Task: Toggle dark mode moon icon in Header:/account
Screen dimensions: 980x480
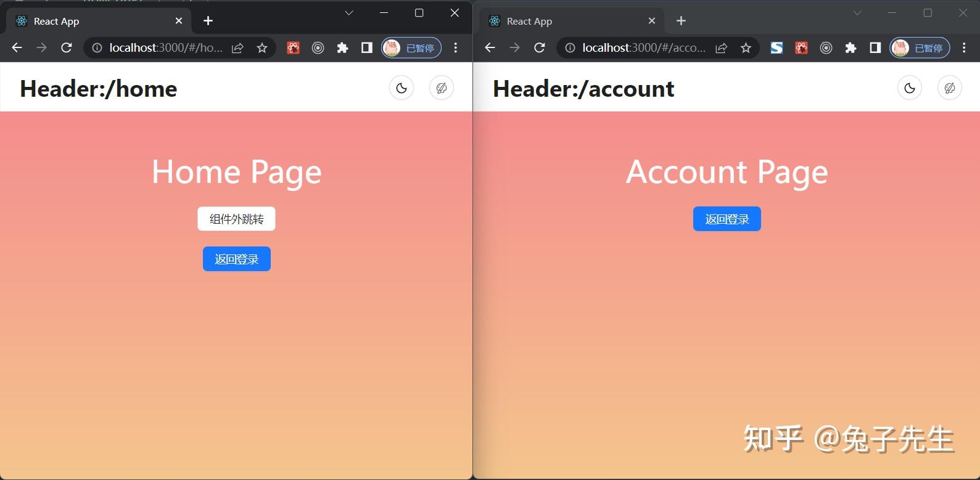Action: (x=910, y=88)
